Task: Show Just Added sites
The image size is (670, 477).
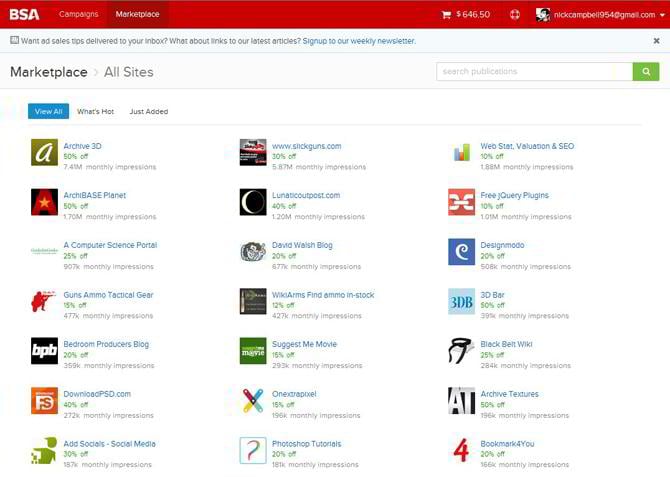Action: [148, 112]
